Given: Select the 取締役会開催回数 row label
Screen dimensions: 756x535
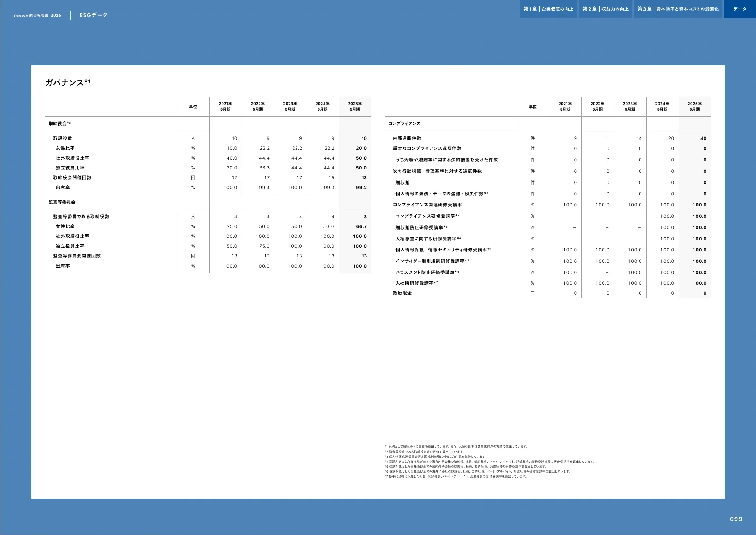Looking at the screenshot, I should tap(72, 178).
